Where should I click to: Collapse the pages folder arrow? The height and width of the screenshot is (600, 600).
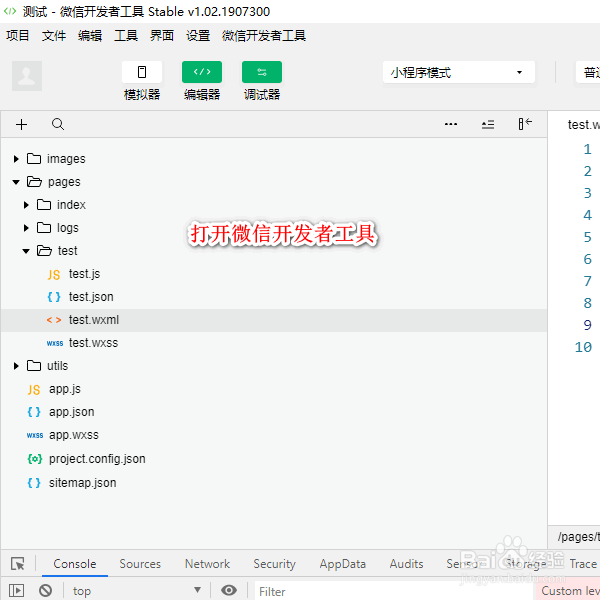point(16,182)
